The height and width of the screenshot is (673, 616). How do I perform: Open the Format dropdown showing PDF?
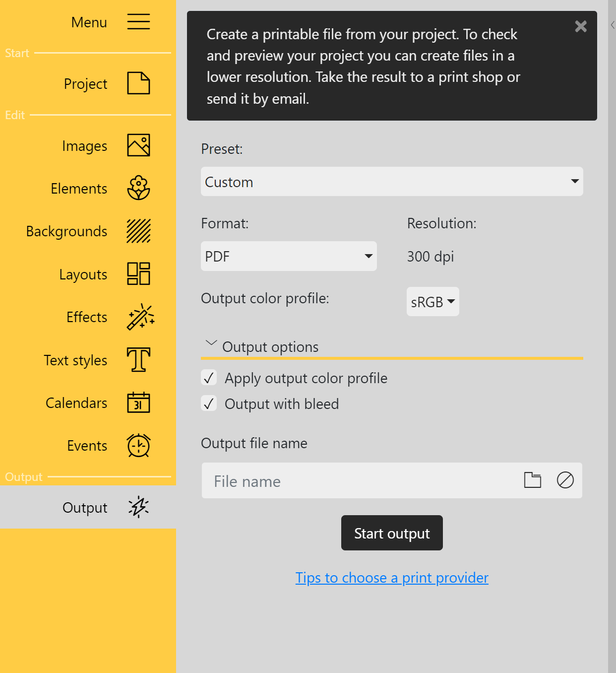[288, 256]
